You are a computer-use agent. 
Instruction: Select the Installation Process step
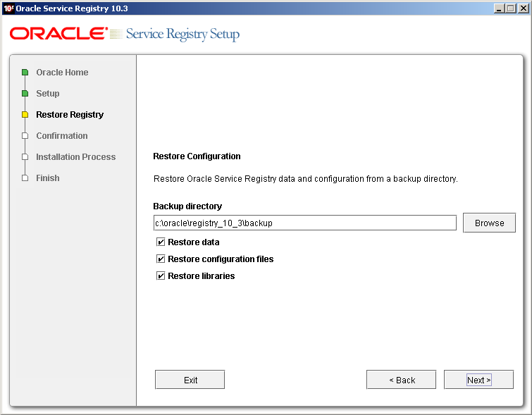(75, 157)
